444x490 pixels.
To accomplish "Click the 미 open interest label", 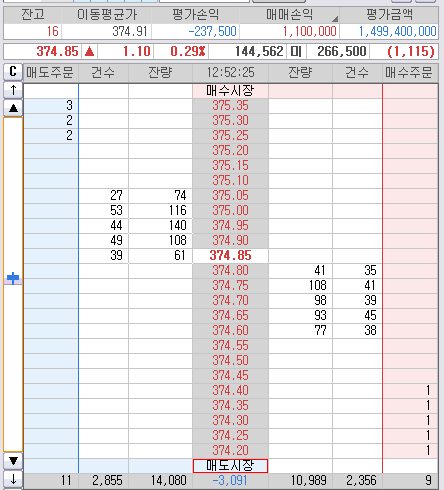I will tap(296, 51).
